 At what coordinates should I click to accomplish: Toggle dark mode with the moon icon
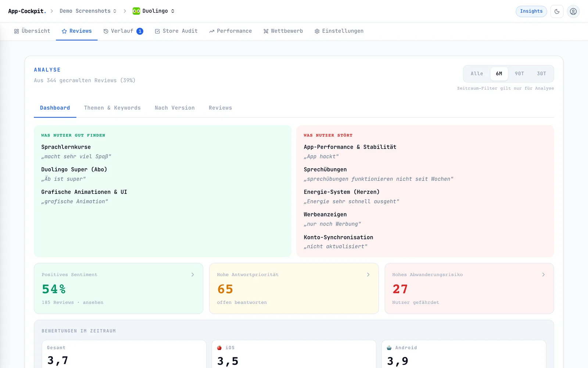click(557, 11)
